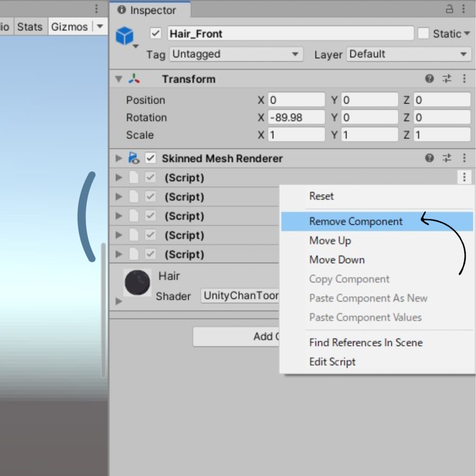
Task: Click the Scale X field
Action: [296, 134]
